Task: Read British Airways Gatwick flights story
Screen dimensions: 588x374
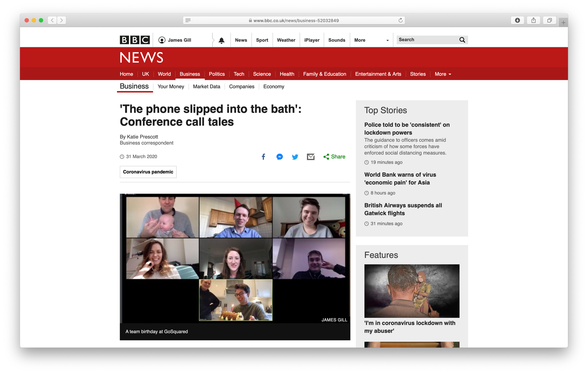Action: click(403, 209)
